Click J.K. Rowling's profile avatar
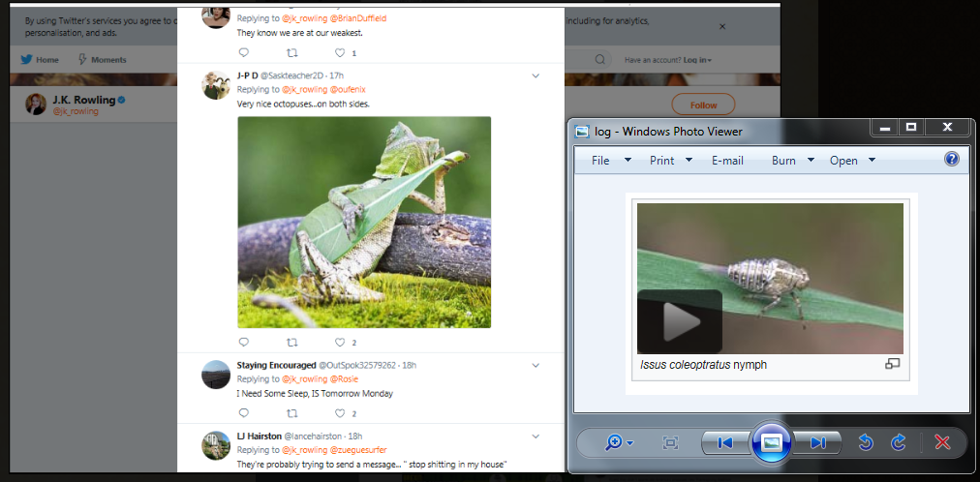Viewport: 980px width, 482px height. coord(36,105)
